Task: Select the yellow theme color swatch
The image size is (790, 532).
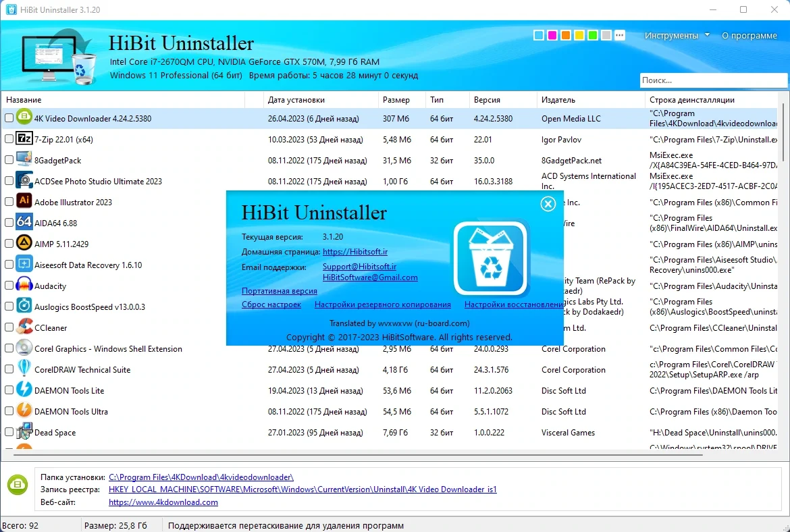Action: (579, 35)
